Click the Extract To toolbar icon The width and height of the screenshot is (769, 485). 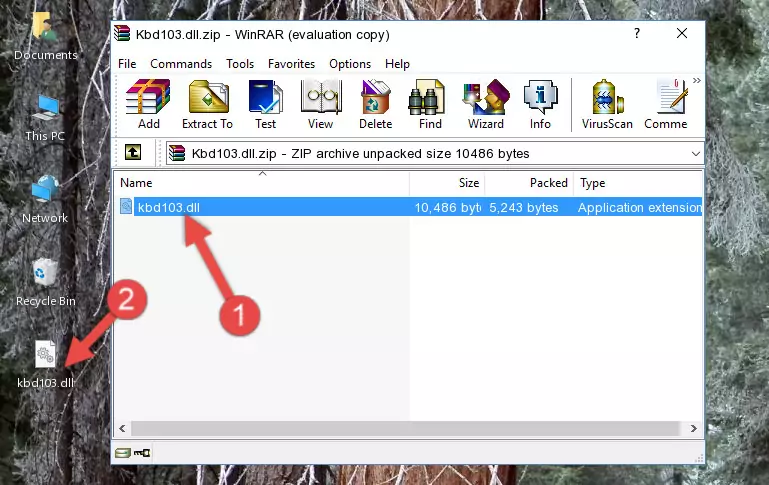[x=207, y=104]
